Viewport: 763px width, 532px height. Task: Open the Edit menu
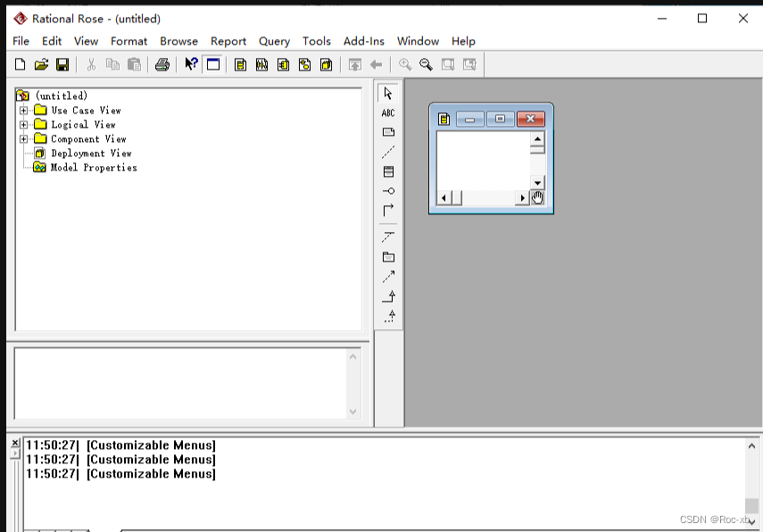(52, 41)
